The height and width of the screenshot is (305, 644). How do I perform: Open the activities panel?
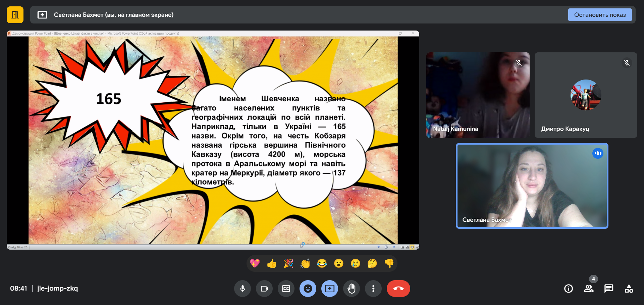[x=629, y=289]
